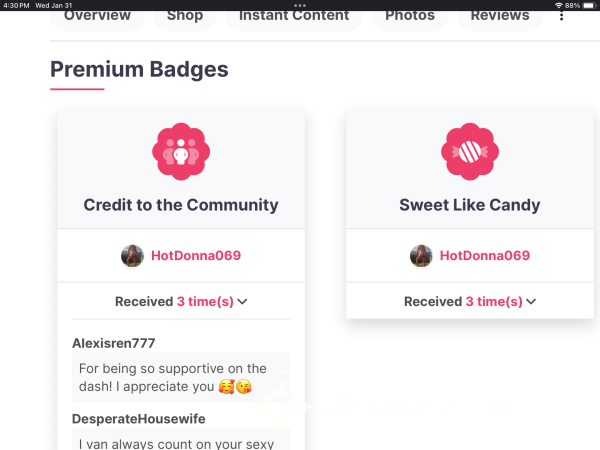The image size is (600, 450).
Task: Go to the Instant Content tab
Action: coord(294,16)
